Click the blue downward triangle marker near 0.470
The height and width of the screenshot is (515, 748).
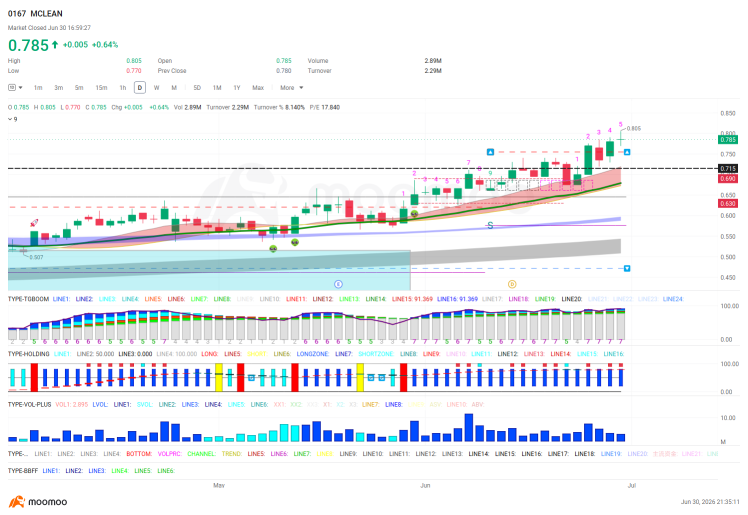click(x=627, y=268)
